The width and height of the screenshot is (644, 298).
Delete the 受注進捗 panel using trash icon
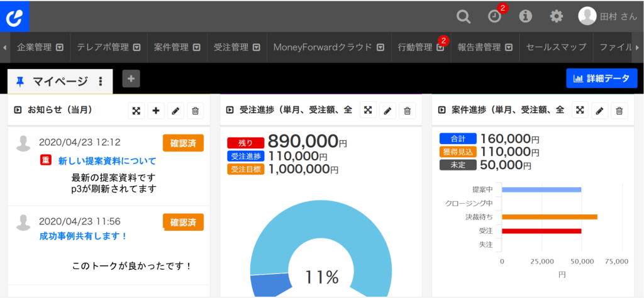[408, 111]
